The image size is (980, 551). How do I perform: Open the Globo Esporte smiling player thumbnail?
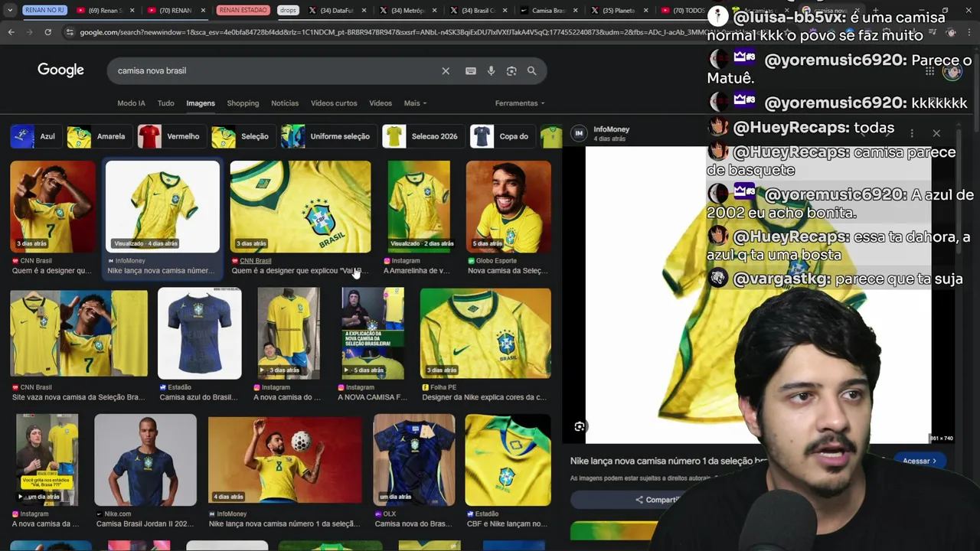click(x=508, y=207)
